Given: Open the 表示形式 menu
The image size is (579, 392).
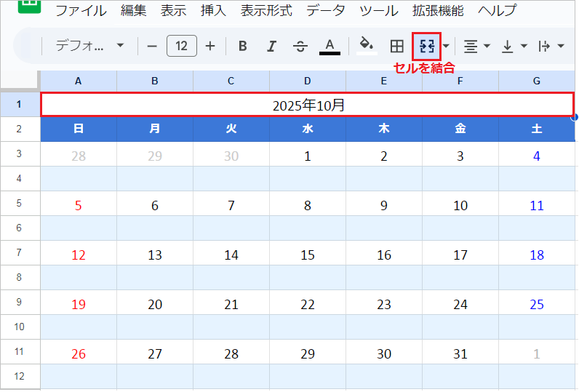Looking at the screenshot, I should pos(266,11).
